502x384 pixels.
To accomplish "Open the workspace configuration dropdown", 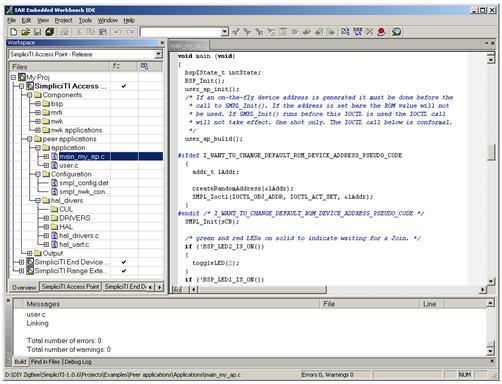I will point(158,54).
